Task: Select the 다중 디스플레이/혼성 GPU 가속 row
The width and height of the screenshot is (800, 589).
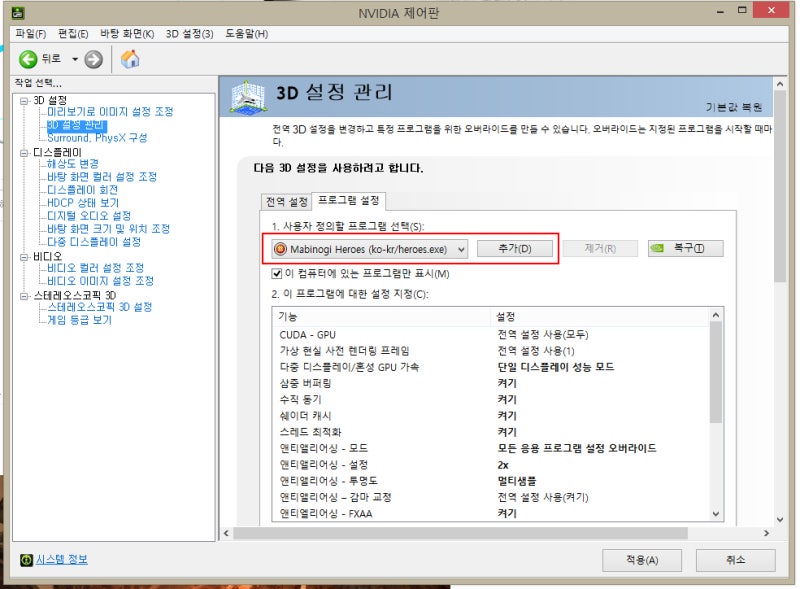Action: pos(491,367)
